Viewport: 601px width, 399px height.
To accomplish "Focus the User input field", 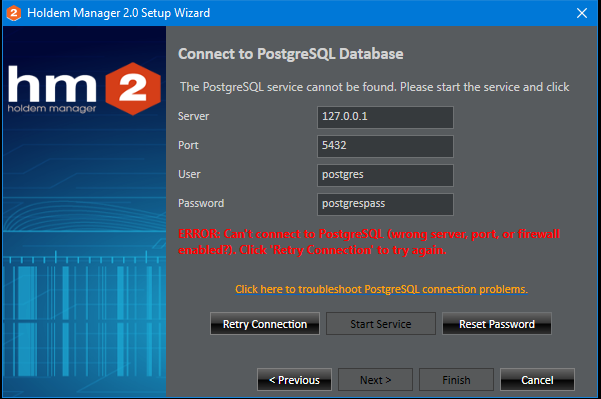I will pos(385,176).
